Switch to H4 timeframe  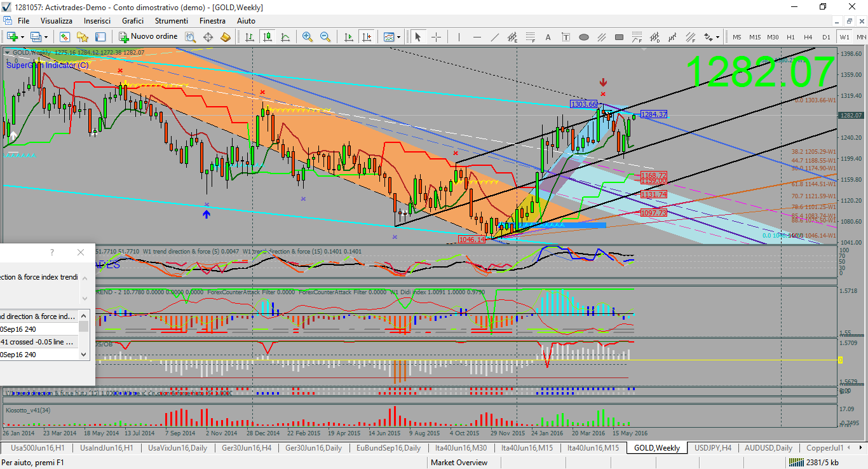(808, 37)
